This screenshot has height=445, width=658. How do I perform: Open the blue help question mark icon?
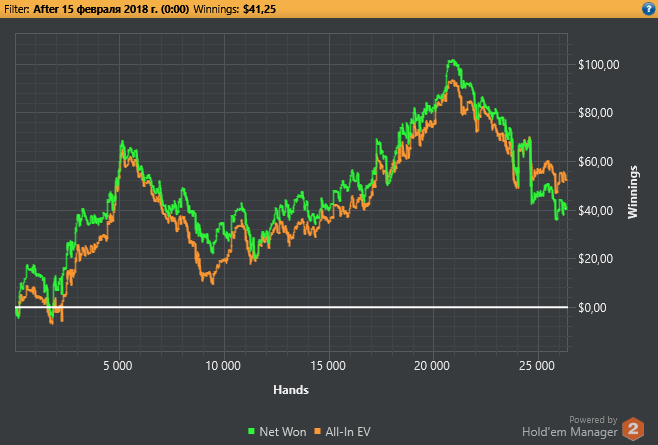[x=648, y=9]
